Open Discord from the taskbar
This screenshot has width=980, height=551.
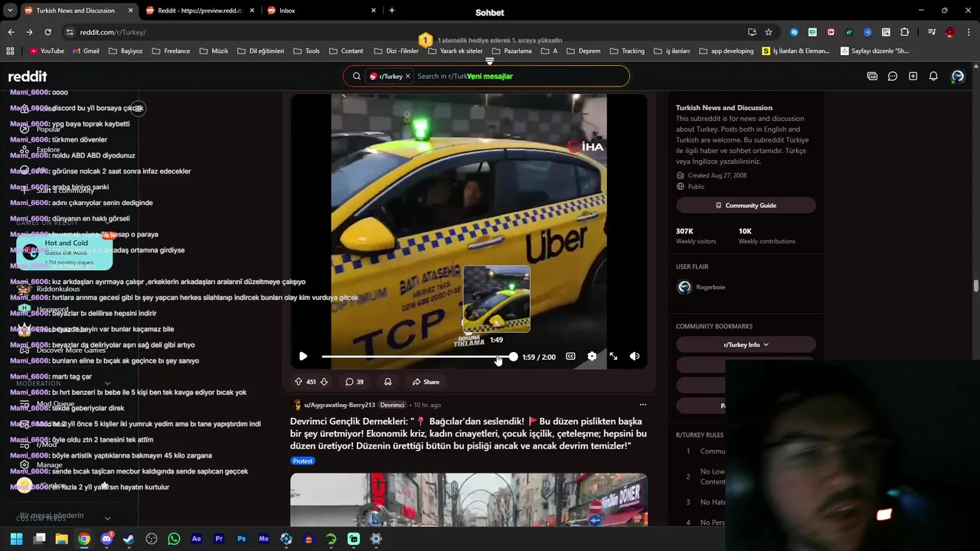click(x=106, y=539)
